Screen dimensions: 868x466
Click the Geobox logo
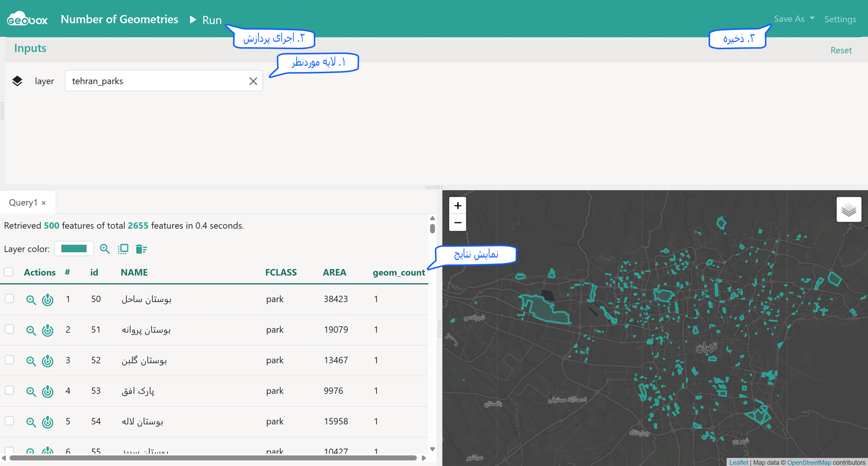tap(27, 19)
